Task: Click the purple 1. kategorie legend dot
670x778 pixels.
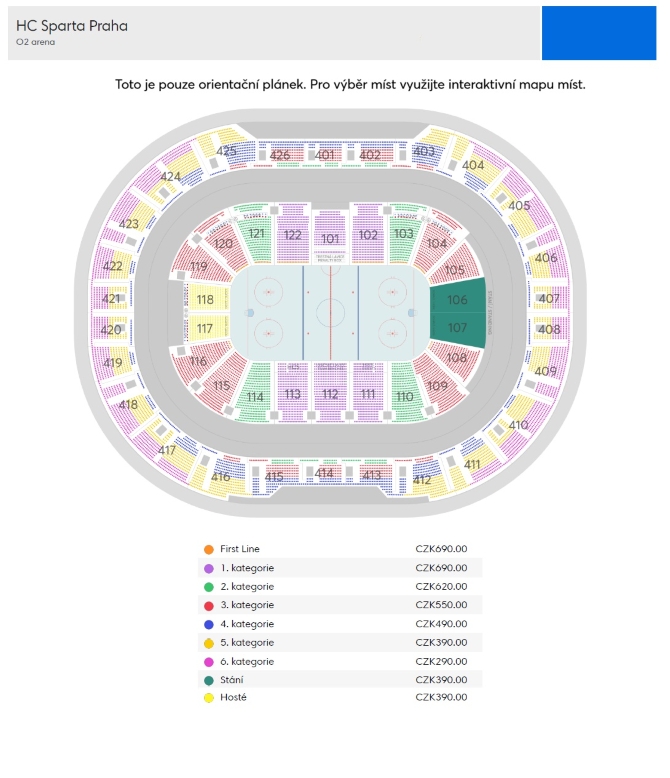Action: point(208,568)
